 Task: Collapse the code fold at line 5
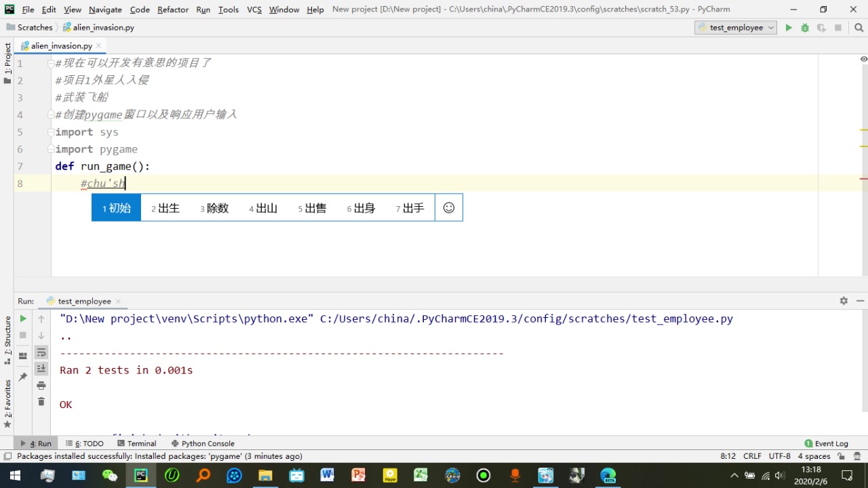pyautogui.click(x=50, y=132)
